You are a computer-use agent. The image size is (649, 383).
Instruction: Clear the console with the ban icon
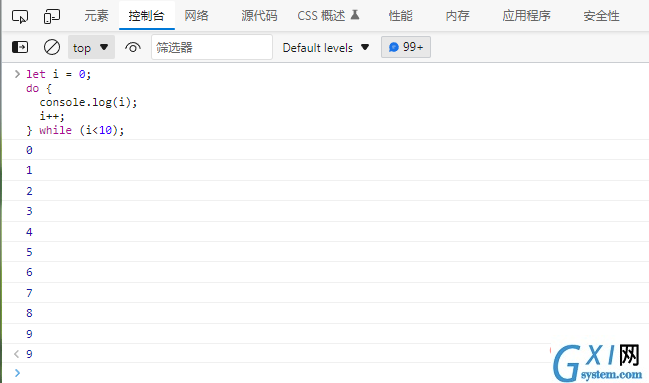point(52,47)
